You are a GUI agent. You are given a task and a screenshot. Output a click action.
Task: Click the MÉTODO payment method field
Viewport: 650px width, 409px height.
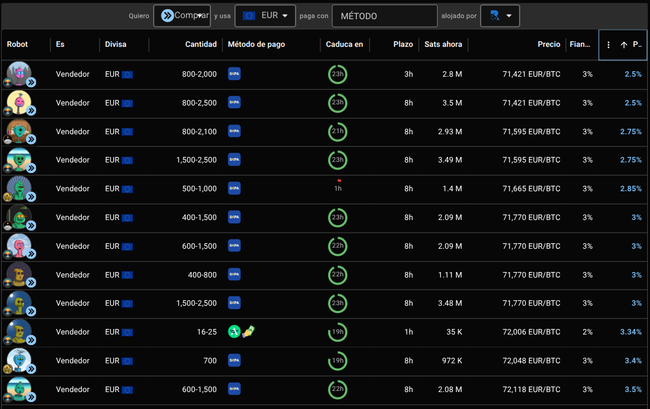(x=385, y=16)
